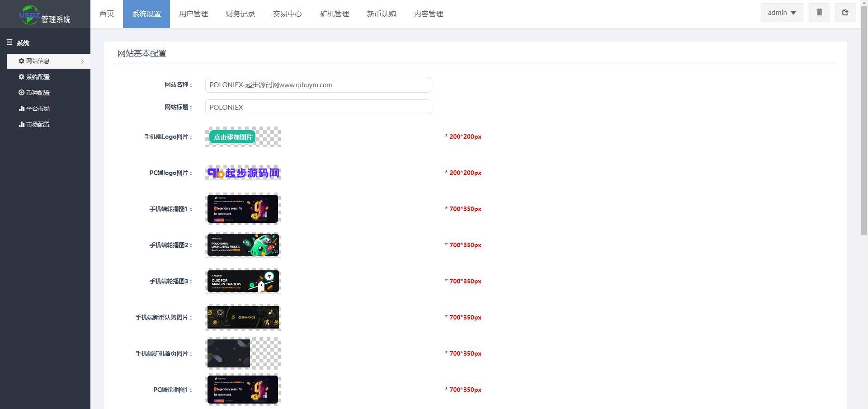868x409 pixels.
Task: Click the 网站标题 input field
Action: (x=318, y=108)
